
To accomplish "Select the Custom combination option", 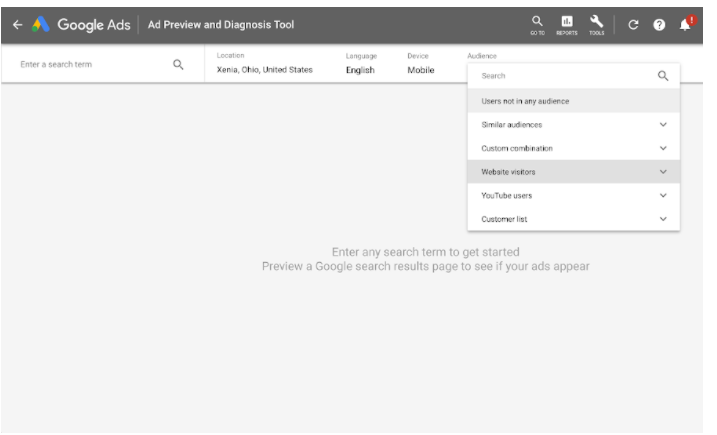I will click(x=573, y=148).
